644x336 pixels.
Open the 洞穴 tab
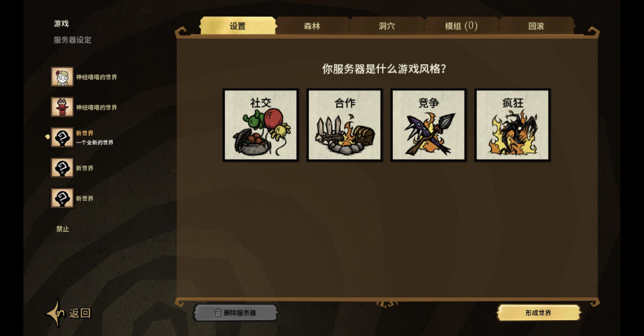pyautogui.click(x=387, y=26)
